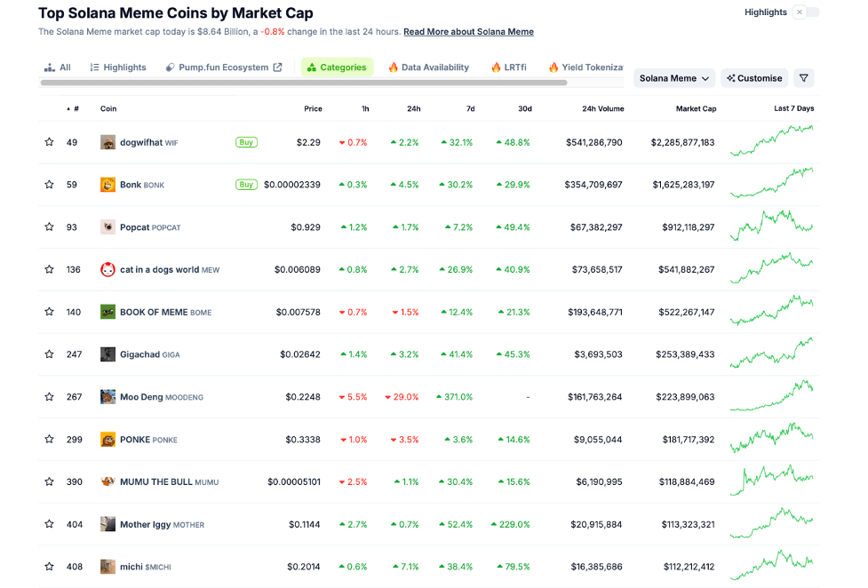Switch to the All tab
This screenshot has width=868, height=588.
tap(58, 67)
